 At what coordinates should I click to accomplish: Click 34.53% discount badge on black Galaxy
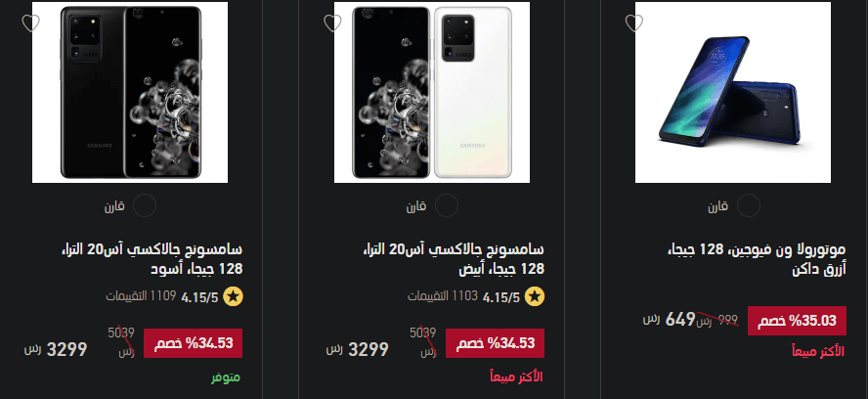(194, 343)
